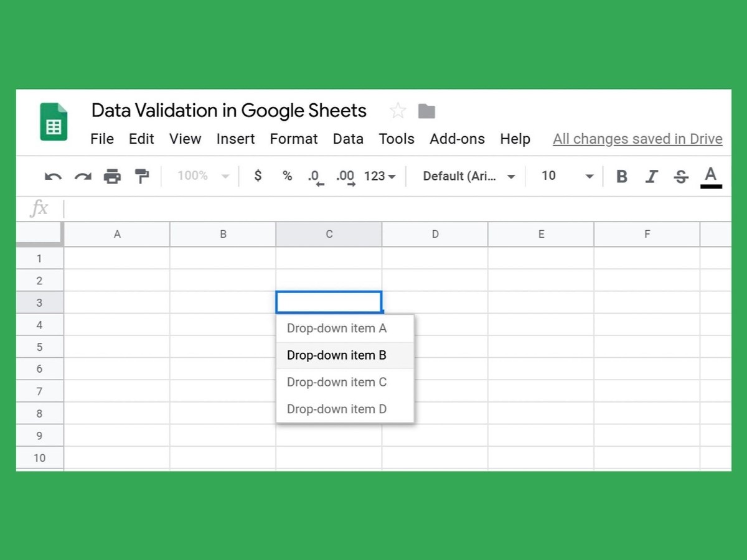The height and width of the screenshot is (560, 747).
Task: Select row 9 header
Action: (39, 436)
